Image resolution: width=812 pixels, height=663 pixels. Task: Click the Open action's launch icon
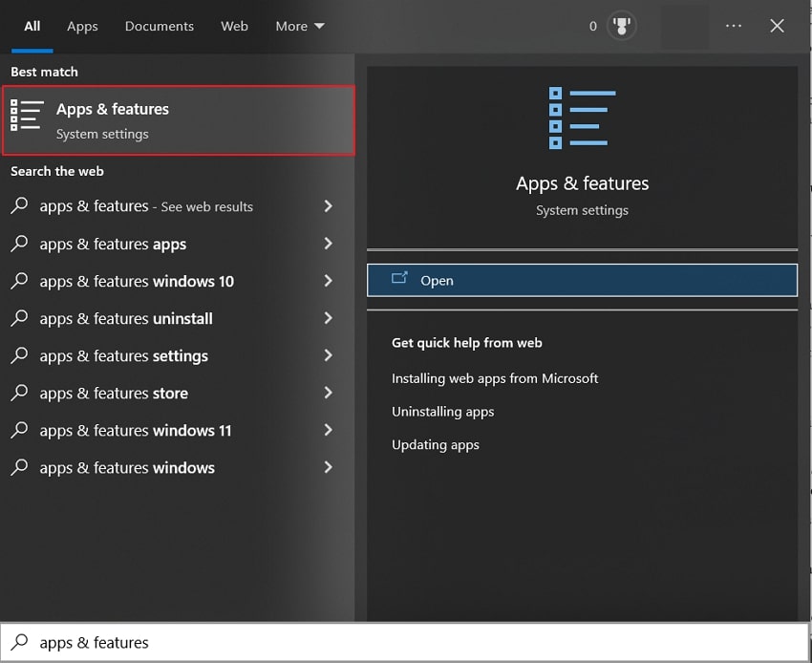pos(399,278)
